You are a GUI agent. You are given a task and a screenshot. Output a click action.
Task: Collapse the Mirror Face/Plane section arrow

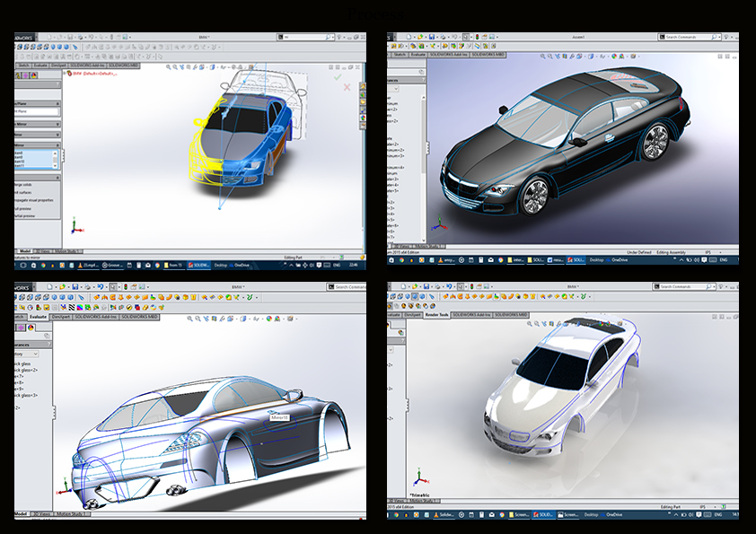click(57, 103)
